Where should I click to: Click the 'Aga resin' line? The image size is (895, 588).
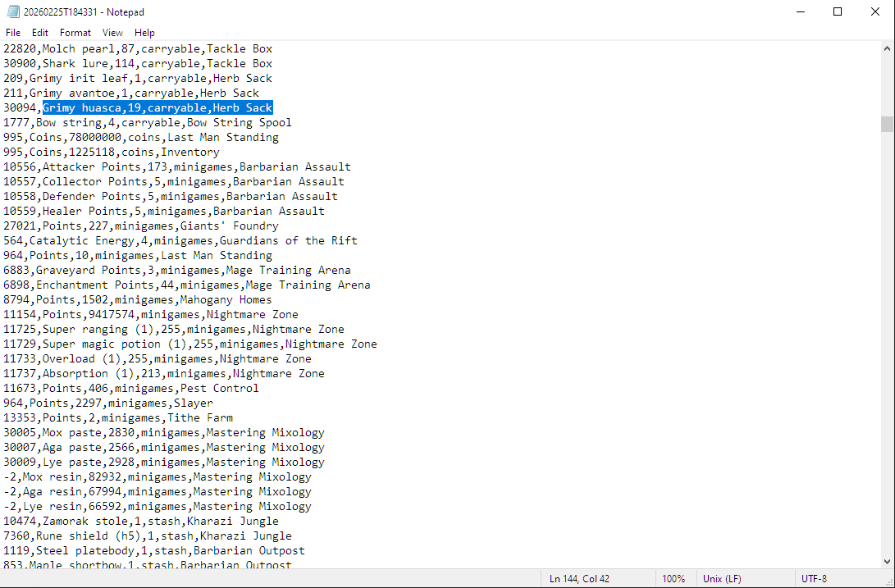pyautogui.click(x=158, y=492)
